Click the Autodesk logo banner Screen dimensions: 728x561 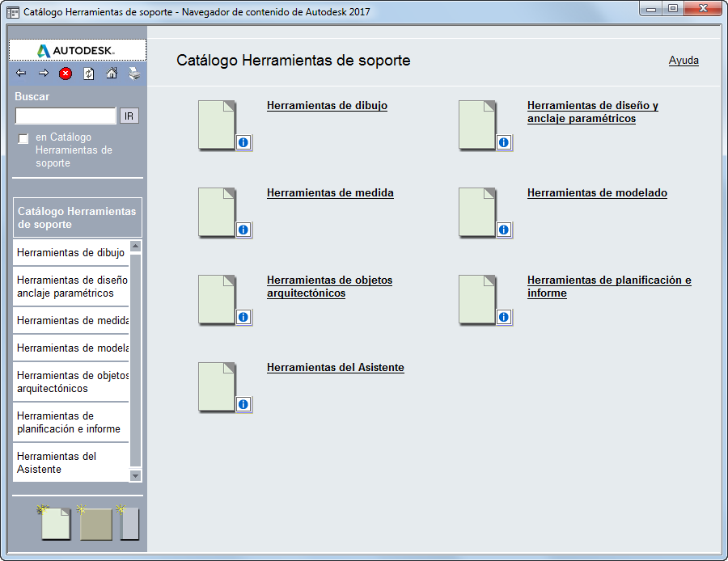[78, 50]
